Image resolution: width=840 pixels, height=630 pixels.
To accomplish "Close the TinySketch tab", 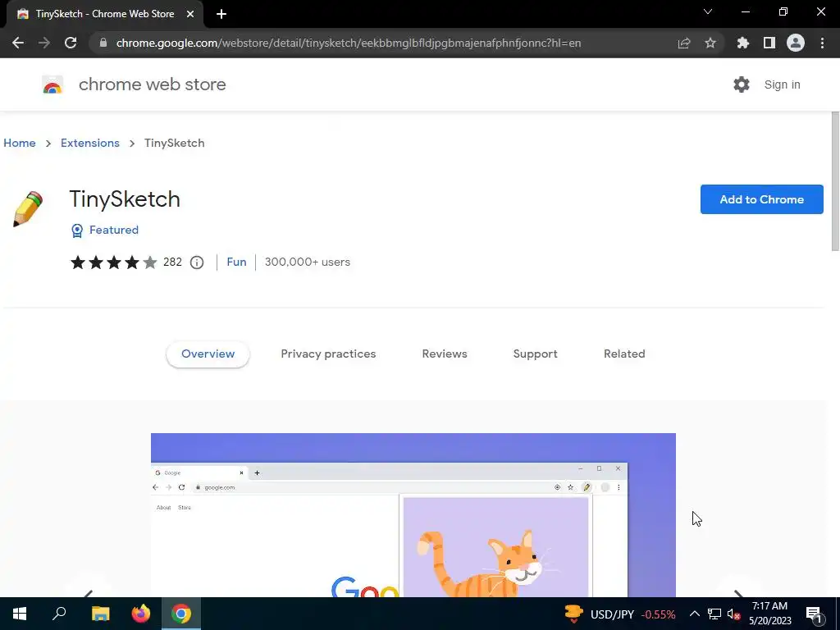I will pyautogui.click(x=190, y=14).
